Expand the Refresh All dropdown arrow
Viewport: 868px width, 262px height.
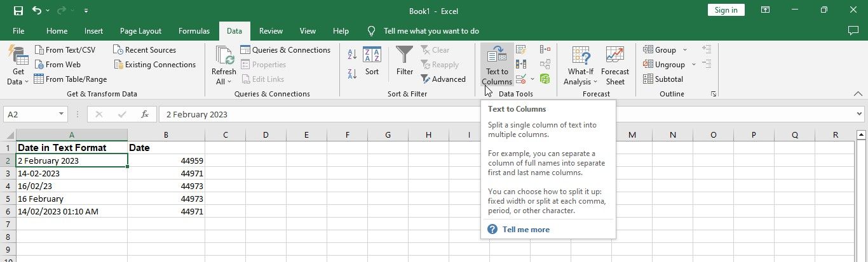[x=224, y=81]
